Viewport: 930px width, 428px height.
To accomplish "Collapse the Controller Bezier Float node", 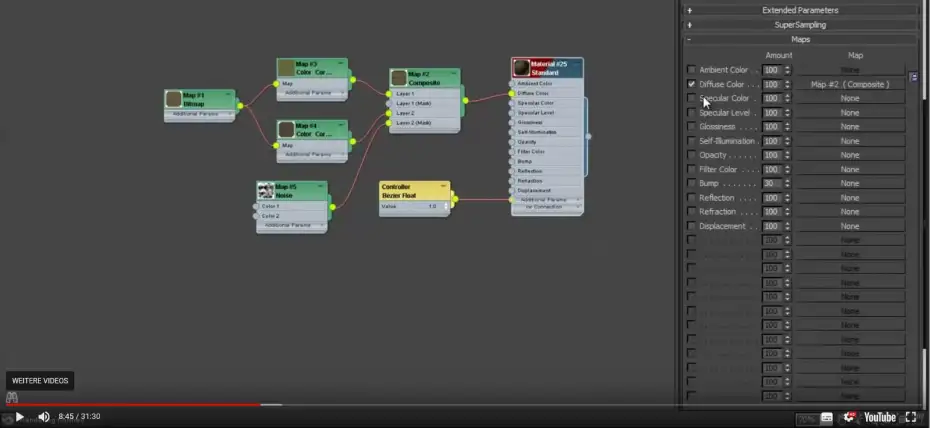I will pos(443,186).
